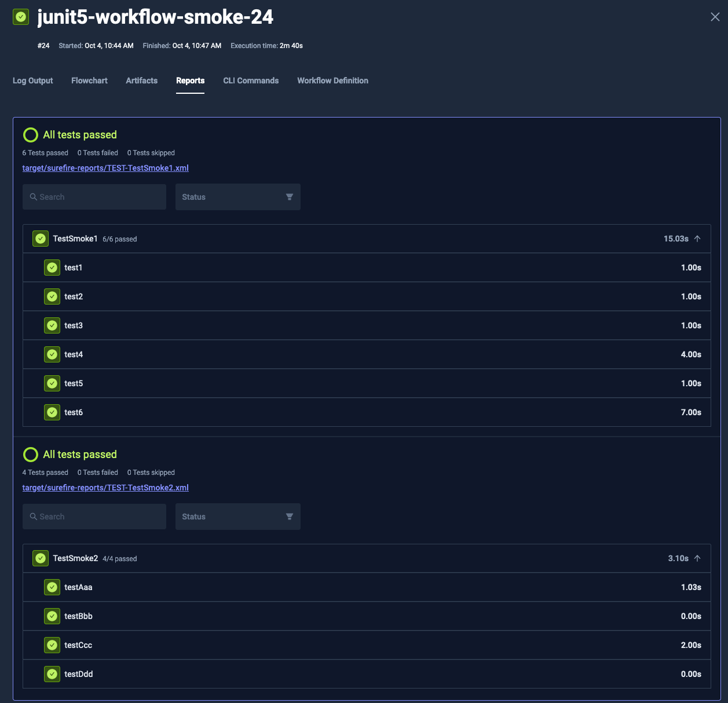Click the All tests passed circle for TestSmoke1
Viewport: 728px width, 703px height.
pos(30,134)
